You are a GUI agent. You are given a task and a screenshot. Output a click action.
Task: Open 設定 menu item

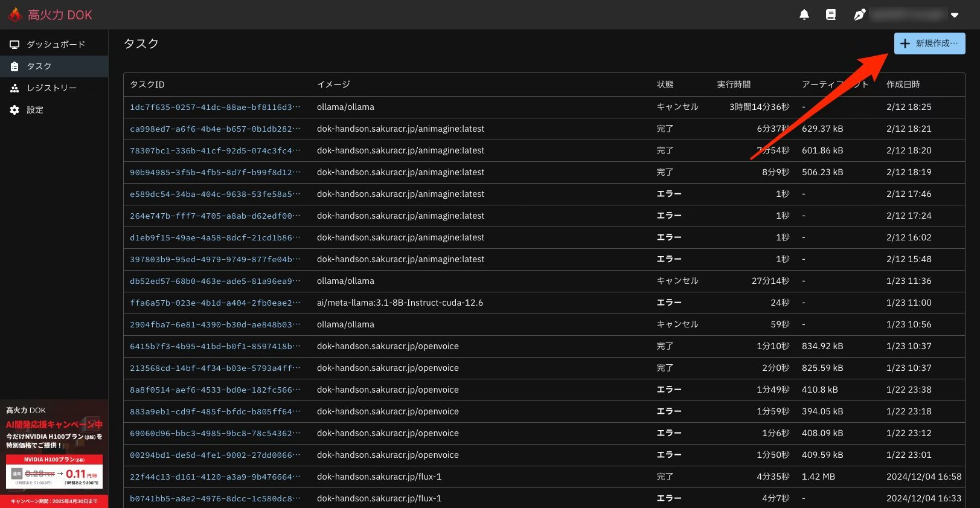pyautogui.click(x=35, y=110)
